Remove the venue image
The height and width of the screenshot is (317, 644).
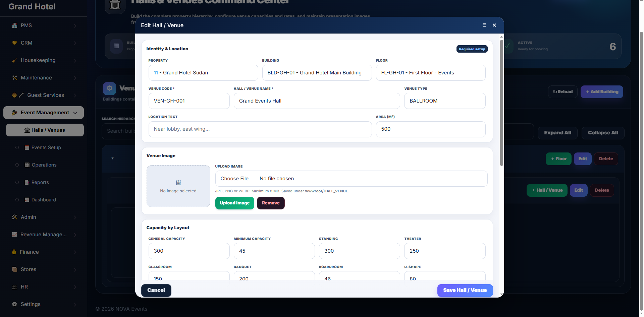click(271, 203)
